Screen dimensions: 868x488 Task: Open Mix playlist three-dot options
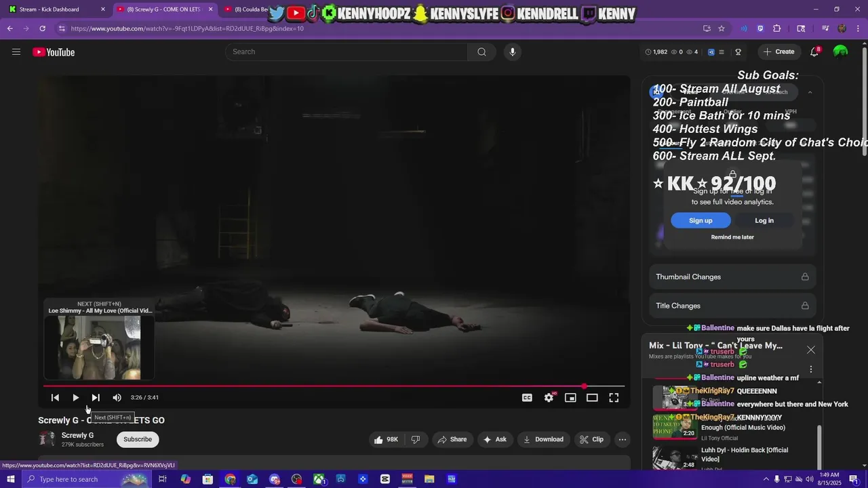pyautogui.click(x=810, y=369)
